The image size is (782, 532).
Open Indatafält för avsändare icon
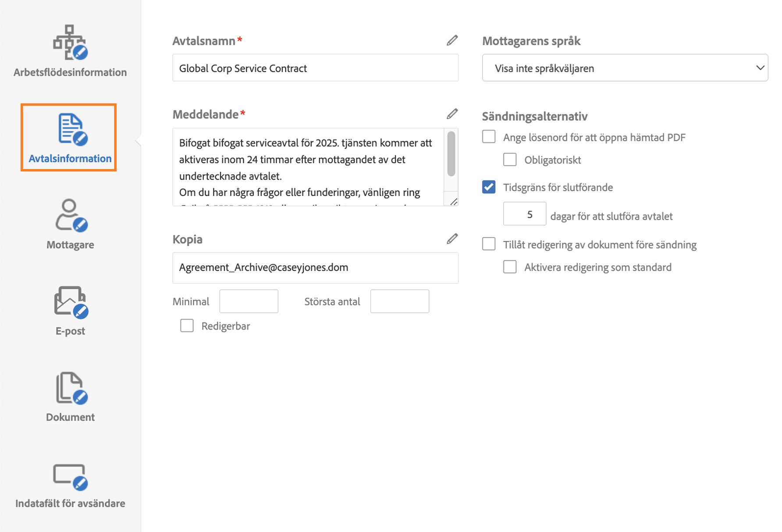click(x=70, y=477)
